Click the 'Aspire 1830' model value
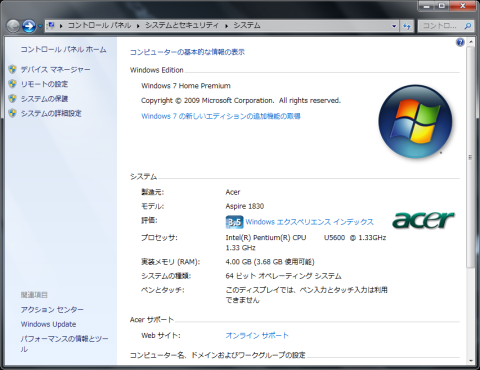The image size is (480, 370). pos(245,206)
